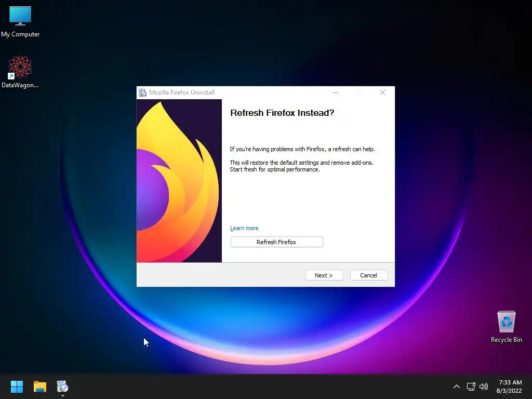Open the network status tray icon
Screen dimensions: 532x399
(x=471, y=387)
